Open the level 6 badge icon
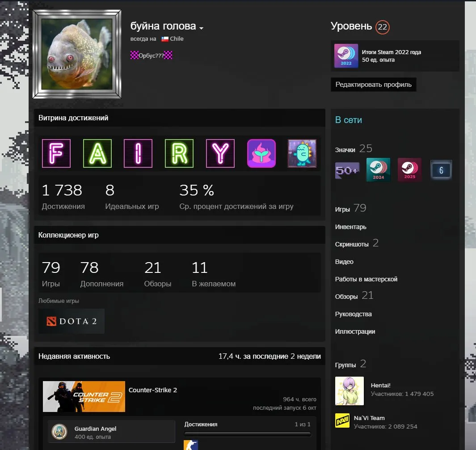The height and width of the screenshot is (450, 476). pyautogui.click(x=441, y=170)
